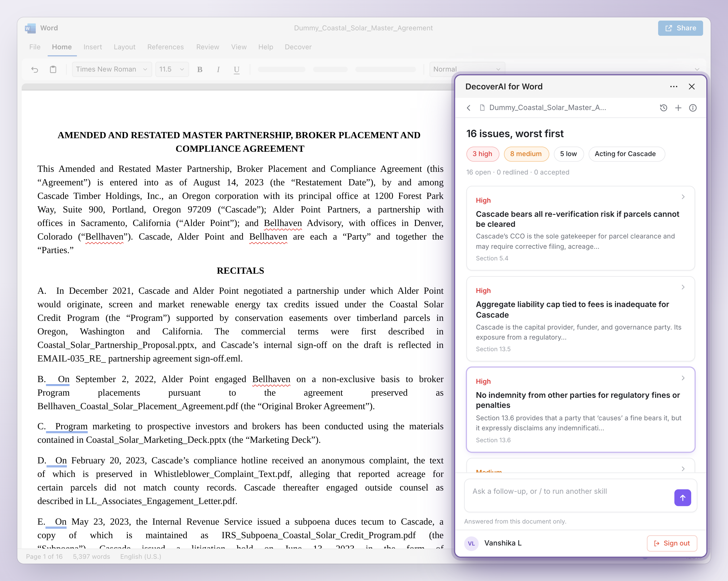Open DecoverAI panel more options menu
728x581 pixels.
point(674,86)
